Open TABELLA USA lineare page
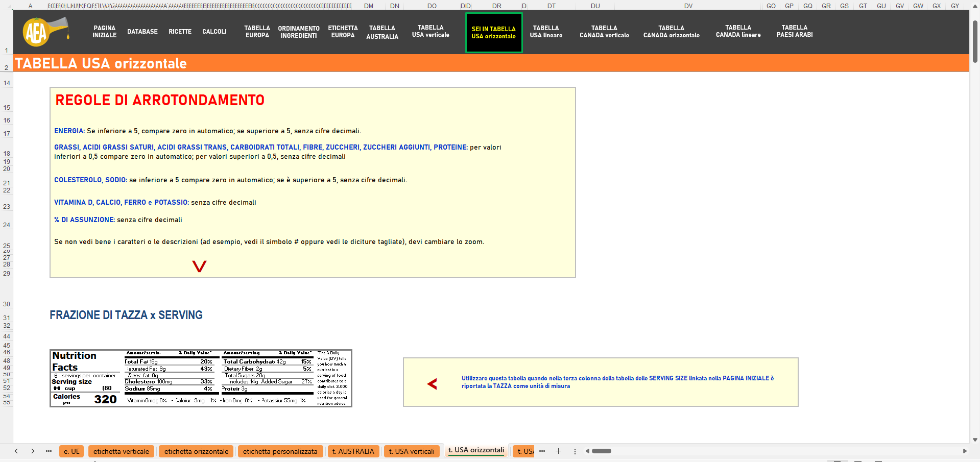 coord(546,32)
